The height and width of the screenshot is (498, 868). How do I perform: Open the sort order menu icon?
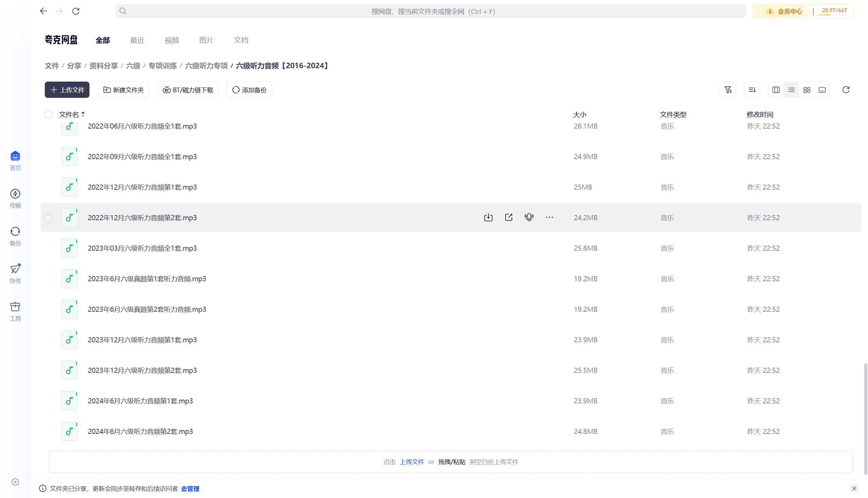pyautogui.click(x=752, y=90)
